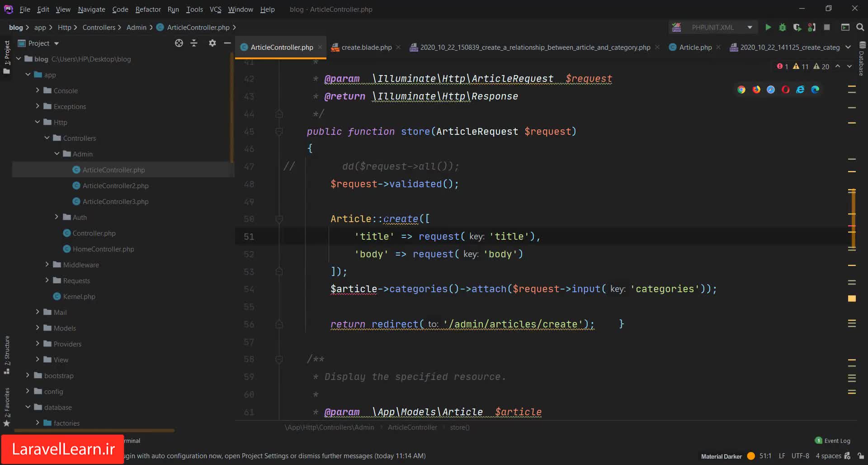Click Run with Coverage icon
The image size is (868, 465).
click(x=797, y=28)
